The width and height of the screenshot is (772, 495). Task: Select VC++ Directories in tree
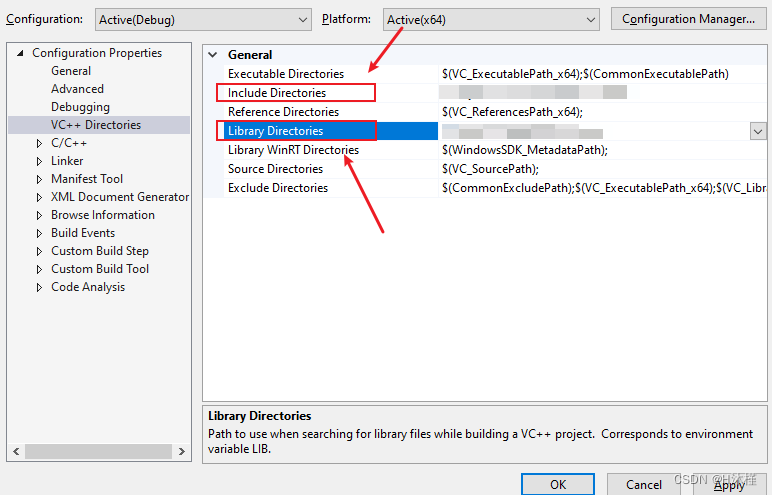click(96, 125)
